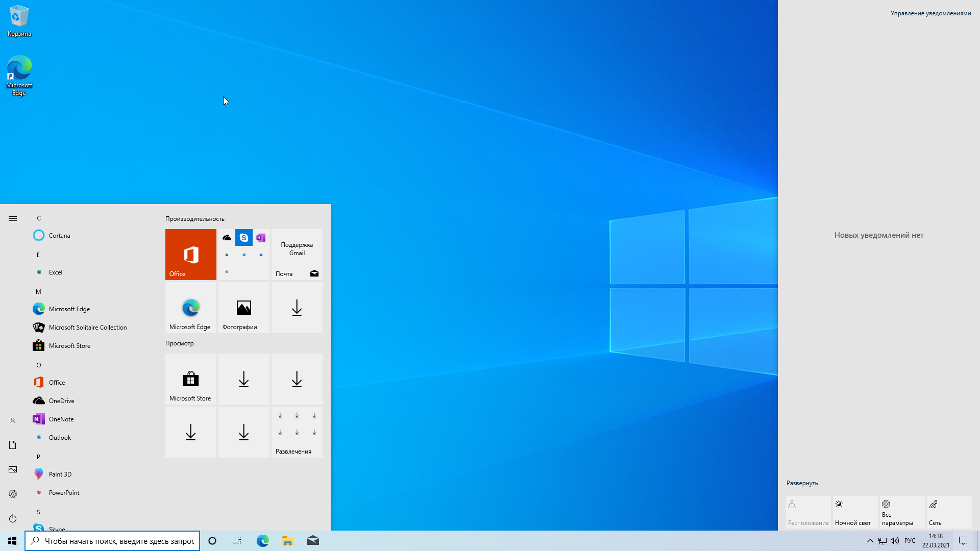
Task: Launch Cortana from app list
Action: pyautogui.click(x=59, y=235)
